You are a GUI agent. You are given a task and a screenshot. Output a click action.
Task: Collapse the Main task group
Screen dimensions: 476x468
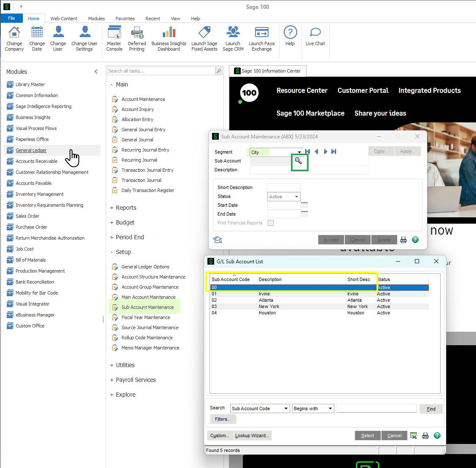click(x=111, y=84)
